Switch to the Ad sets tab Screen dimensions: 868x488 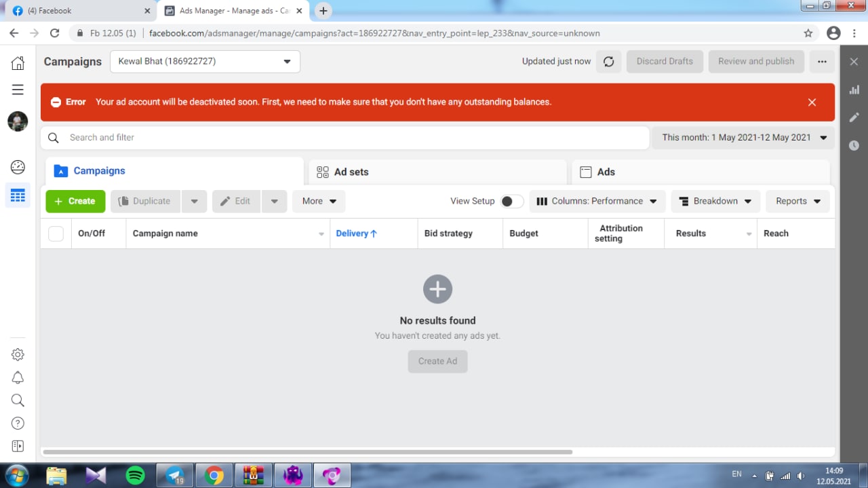click(x=437, y=172)
